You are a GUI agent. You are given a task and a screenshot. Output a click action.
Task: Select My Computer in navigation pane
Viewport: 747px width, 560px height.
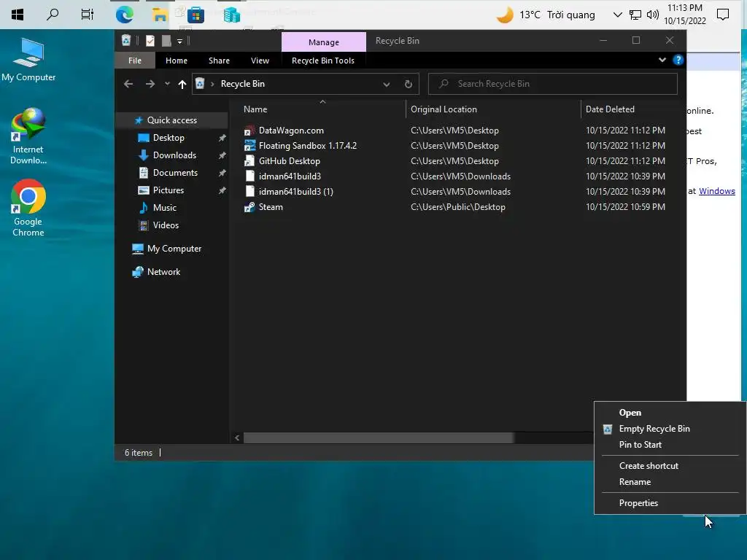click(174, 249)
